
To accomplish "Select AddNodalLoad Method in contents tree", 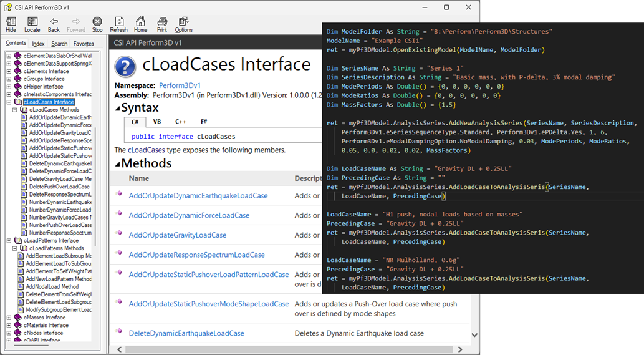I will [52, 286].
